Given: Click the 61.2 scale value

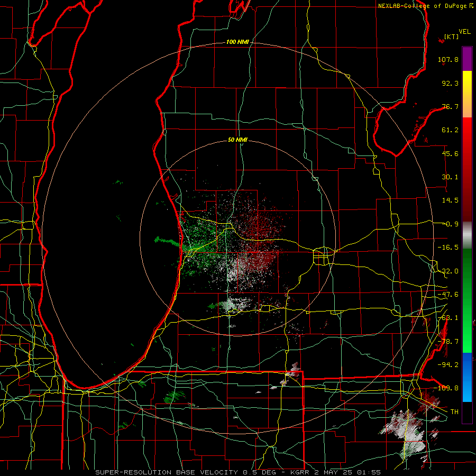Looking at the screenshot, I should [x=450, y=130].
